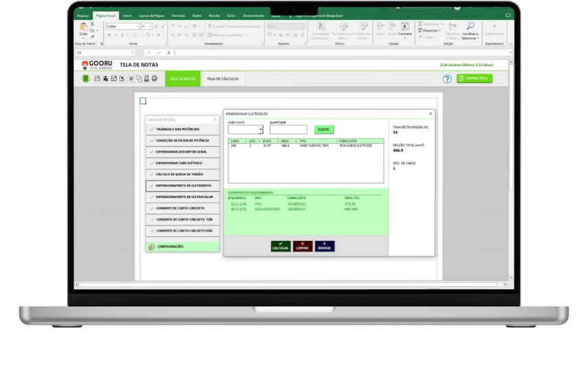Switch to the Desenvolvedor ribbon tab
The width and height of the screenshot is (588, 373).
(253, 16)
